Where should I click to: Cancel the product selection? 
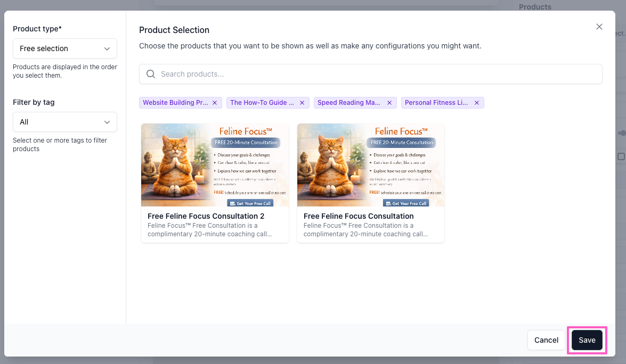click(546, 340)
